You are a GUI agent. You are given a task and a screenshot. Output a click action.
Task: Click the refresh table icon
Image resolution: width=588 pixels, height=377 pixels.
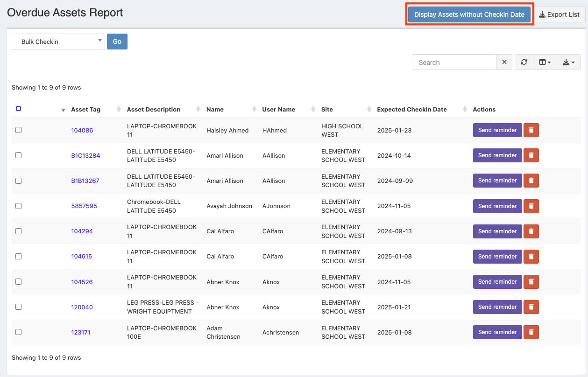click(x=524, y=62)
